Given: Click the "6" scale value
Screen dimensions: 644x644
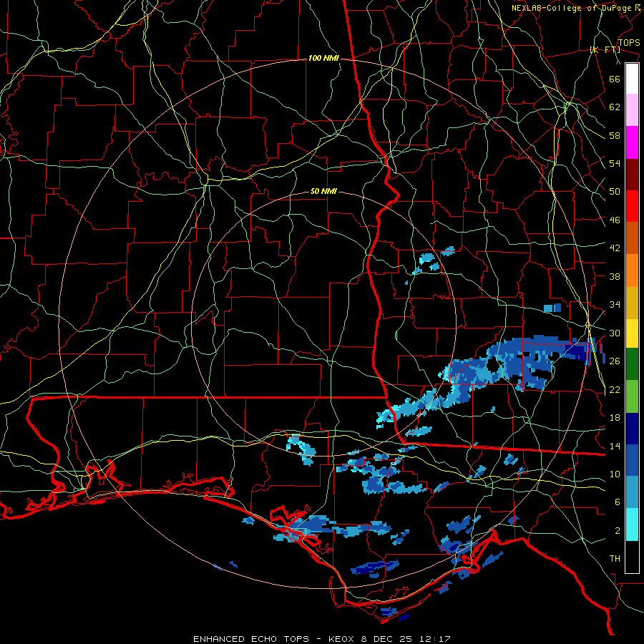Looking at the screenshot, I should (x=618, y=502).
